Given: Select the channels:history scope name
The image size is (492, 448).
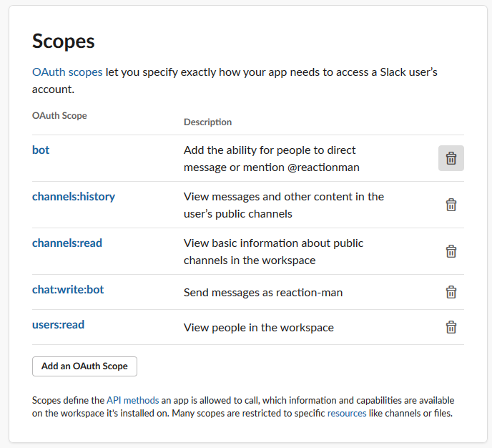Looking at the screenshot, I should [74, 197].
